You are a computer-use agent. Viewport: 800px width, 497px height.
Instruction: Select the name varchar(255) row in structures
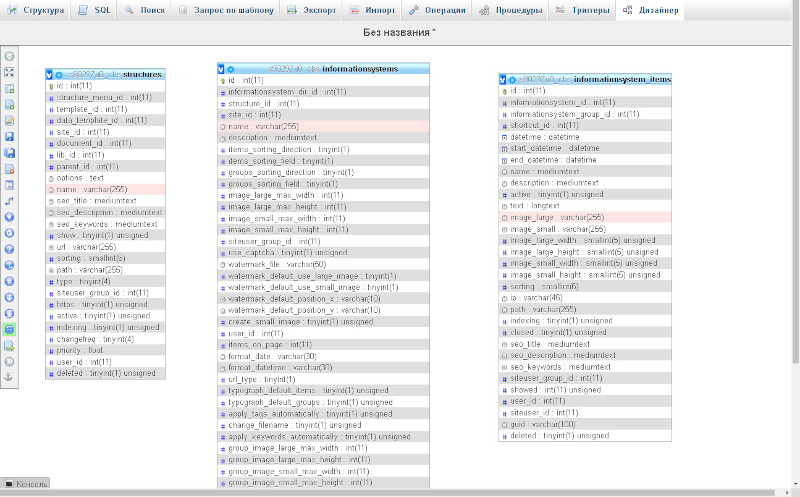[106, 189]
